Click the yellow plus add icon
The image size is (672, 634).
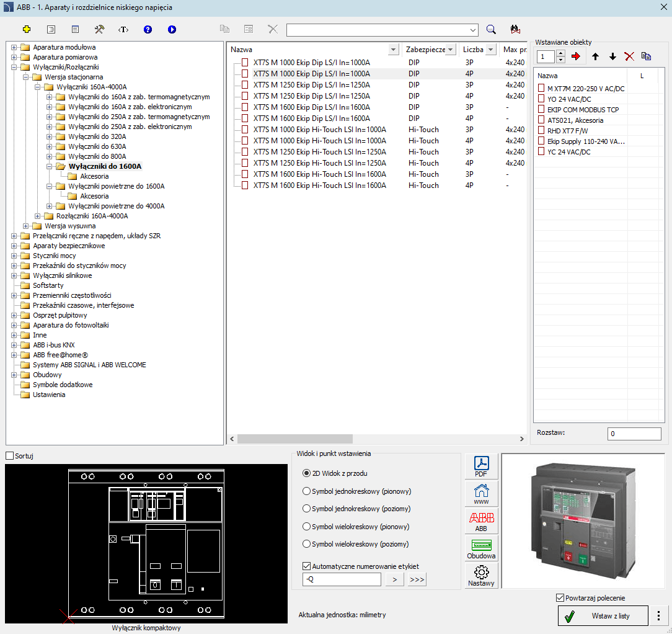(x=27, y=29)
